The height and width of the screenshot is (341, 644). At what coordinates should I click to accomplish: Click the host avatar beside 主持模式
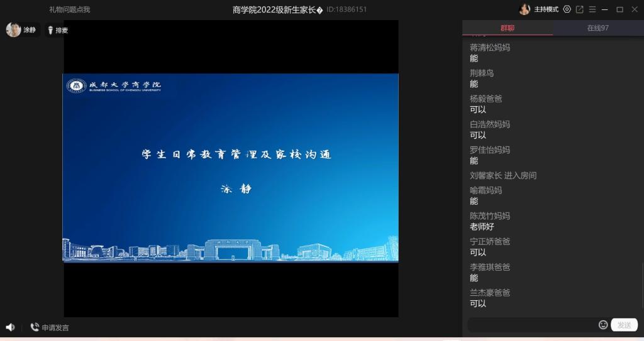[525, 9]
